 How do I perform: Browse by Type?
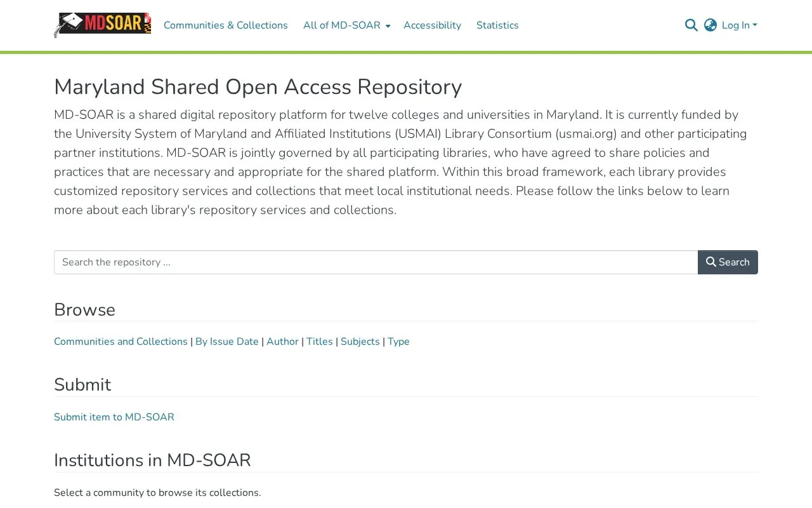click(398, 342)
